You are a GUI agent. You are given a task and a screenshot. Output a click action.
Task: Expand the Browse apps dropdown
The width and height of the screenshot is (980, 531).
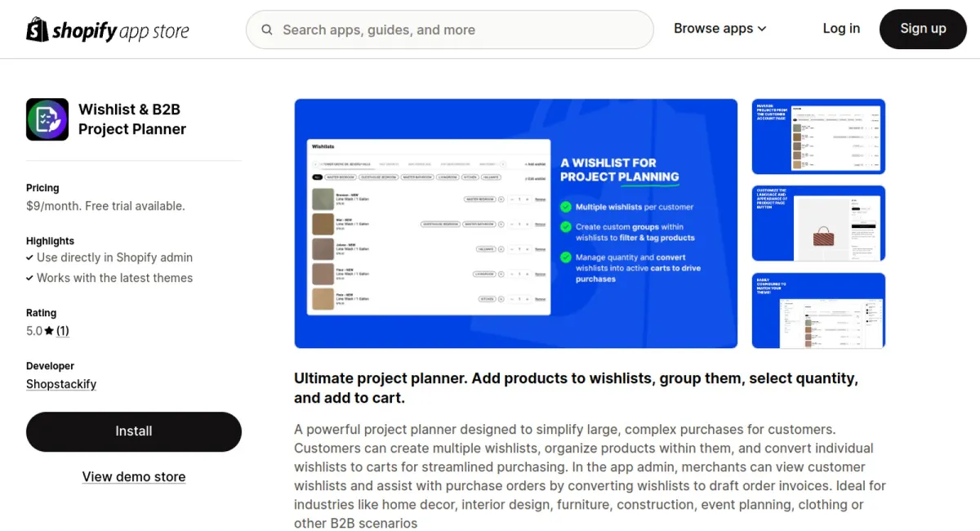pyautogui.click(x=720, y=29)
